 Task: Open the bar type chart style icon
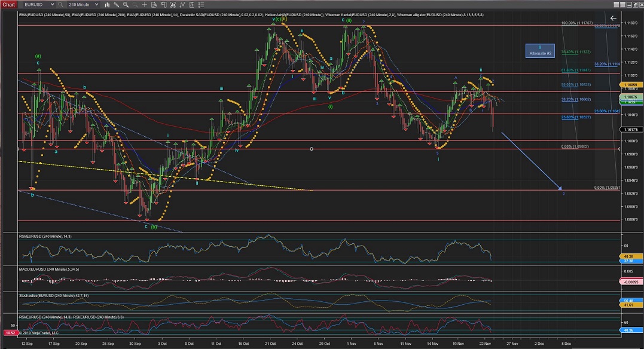pos(108,4)
